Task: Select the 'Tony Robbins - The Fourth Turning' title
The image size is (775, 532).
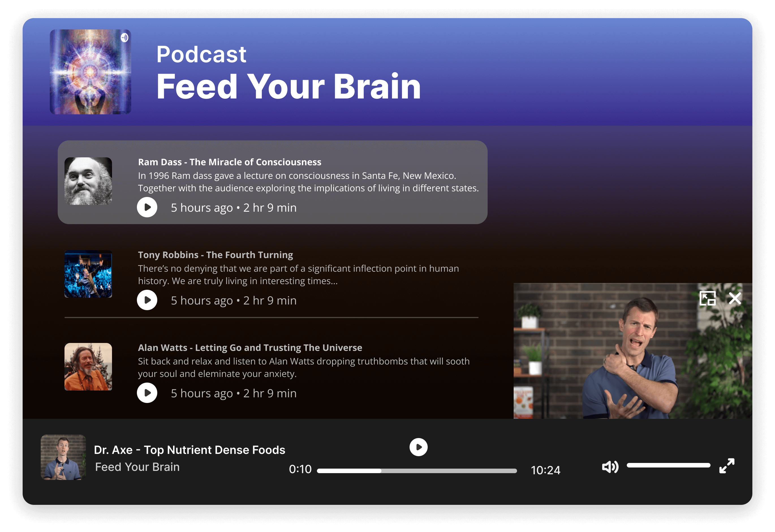Action: coord(215,254)
